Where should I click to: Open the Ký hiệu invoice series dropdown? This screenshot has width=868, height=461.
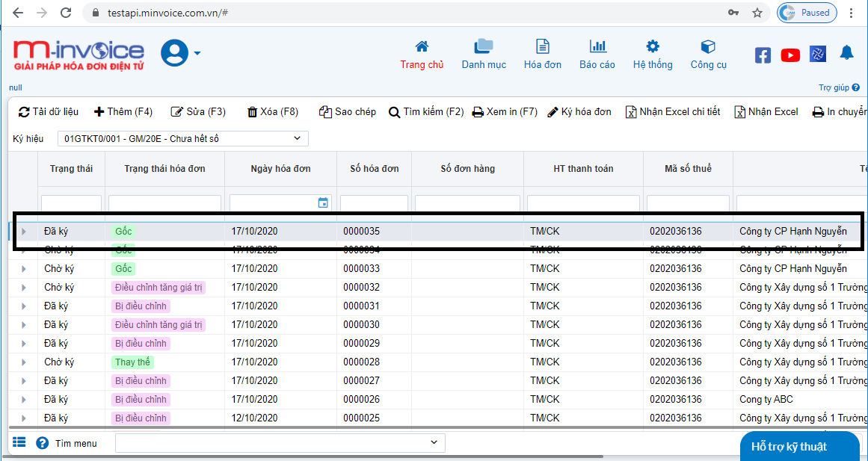point(182,138)
